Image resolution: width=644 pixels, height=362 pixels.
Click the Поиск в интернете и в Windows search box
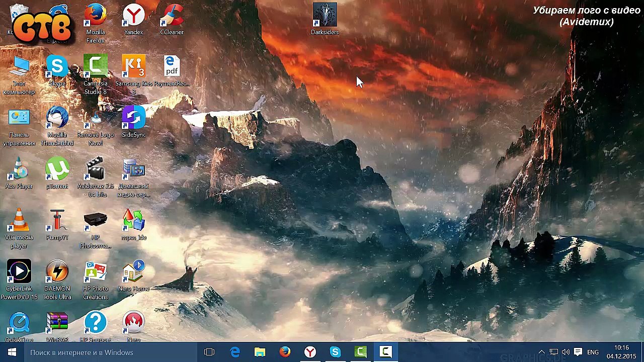pos(111,352)
